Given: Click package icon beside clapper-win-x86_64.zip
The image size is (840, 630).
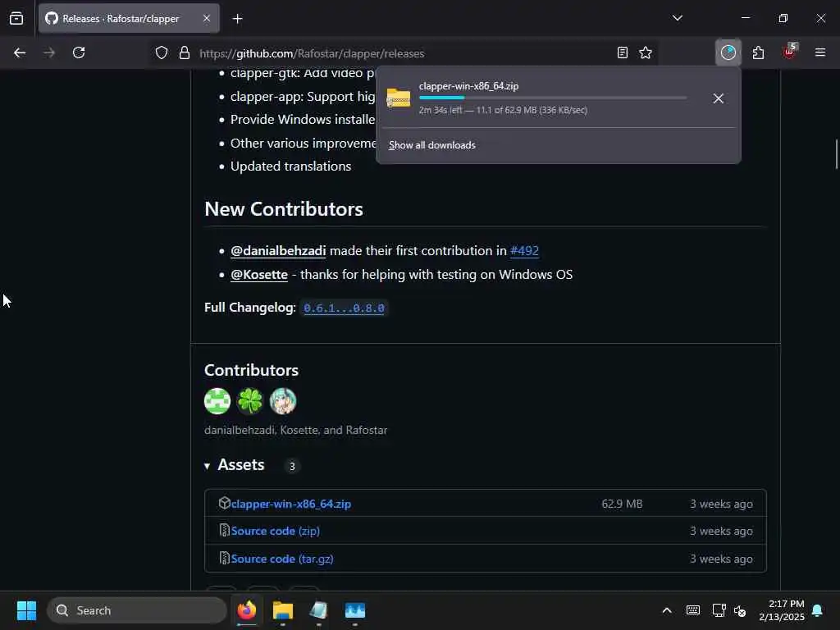Looking at the screenshot, I should tap(225, 503).
